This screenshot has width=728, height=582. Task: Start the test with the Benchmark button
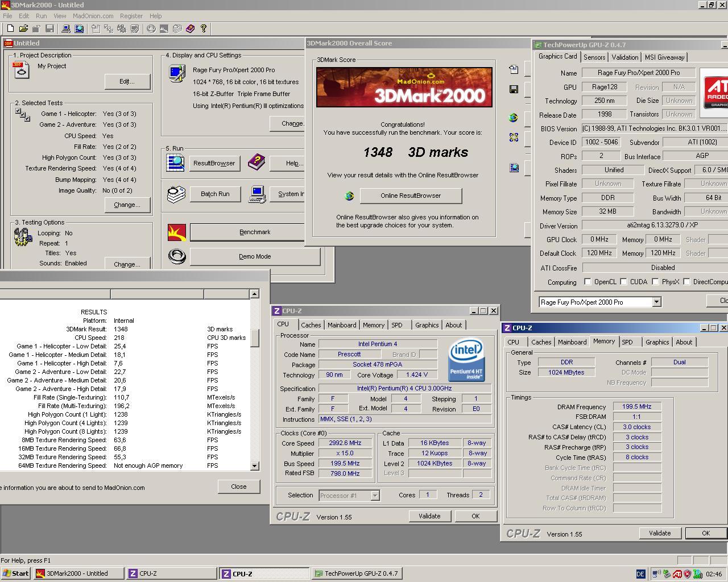(255, 232)
